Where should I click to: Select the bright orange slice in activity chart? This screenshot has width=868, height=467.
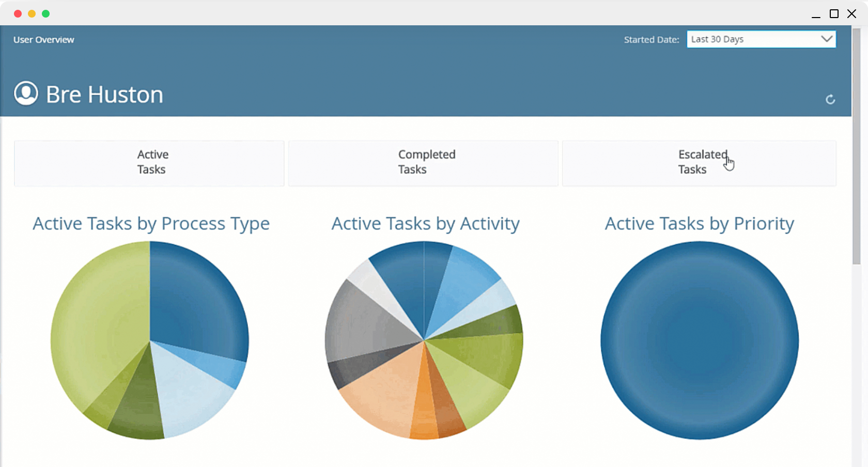pyautogui.click(x=424, y=408)
